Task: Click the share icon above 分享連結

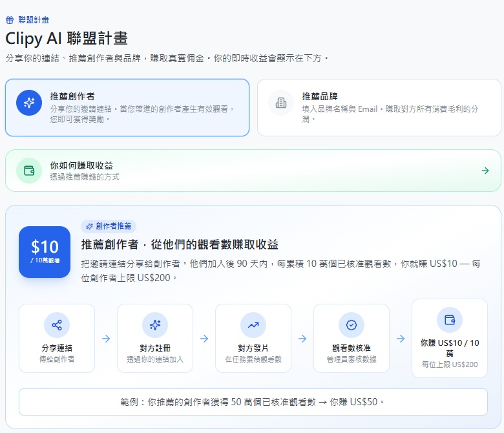Action: (x=57, y=325)
